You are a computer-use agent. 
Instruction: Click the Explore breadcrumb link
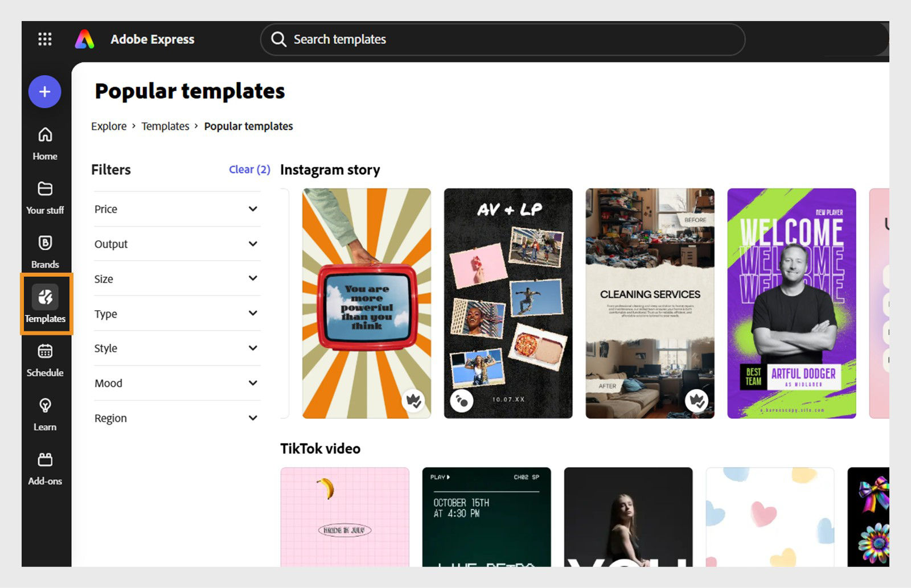pyautogui.click(x=109, y=126)
